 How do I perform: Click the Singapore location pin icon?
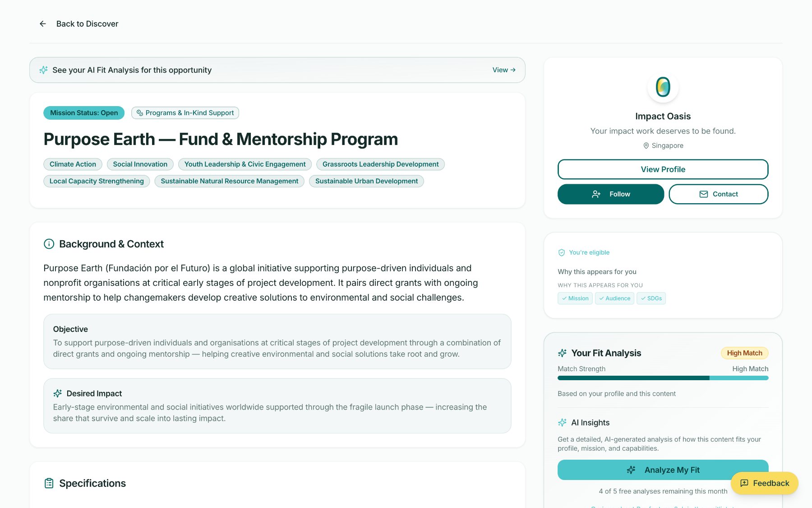pyautogui.click(x=646, y=146)
